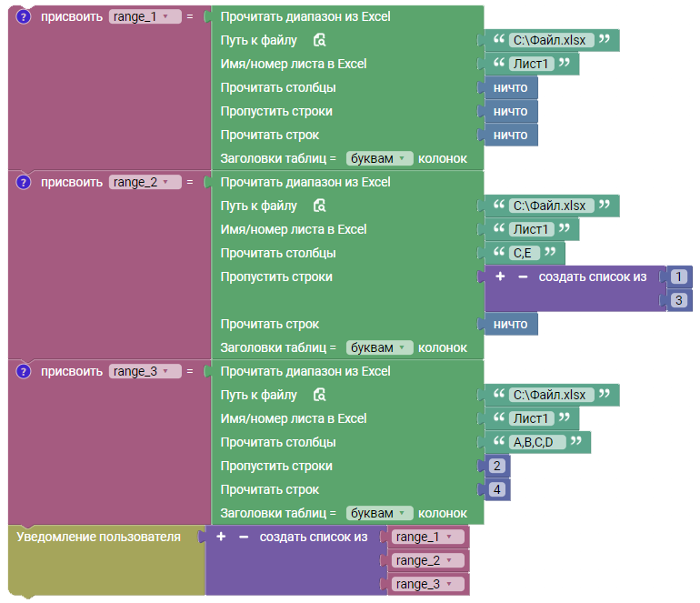Viewport: 700px width, 603px height.
Task: Click help icon of range_2 assign block
Action: click(24, 182)
